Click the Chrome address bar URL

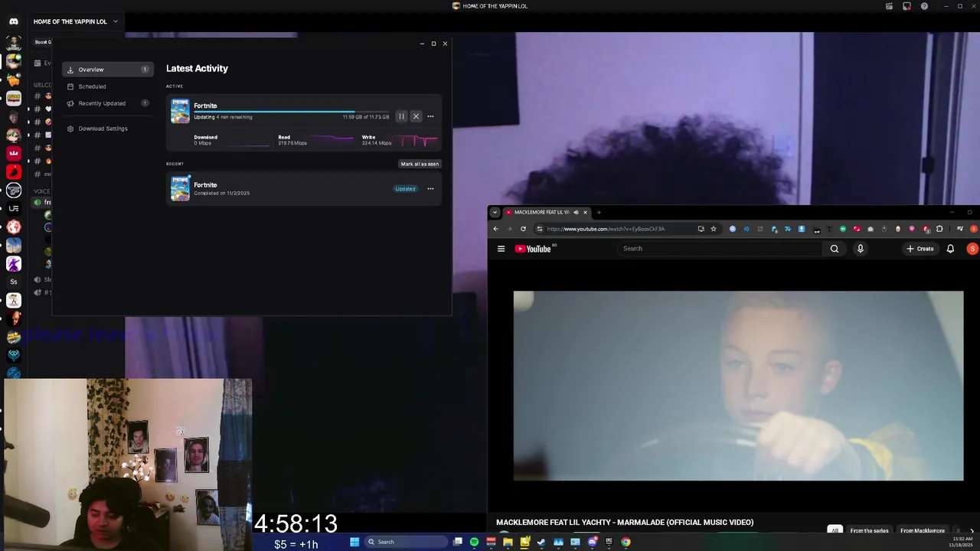606,229
